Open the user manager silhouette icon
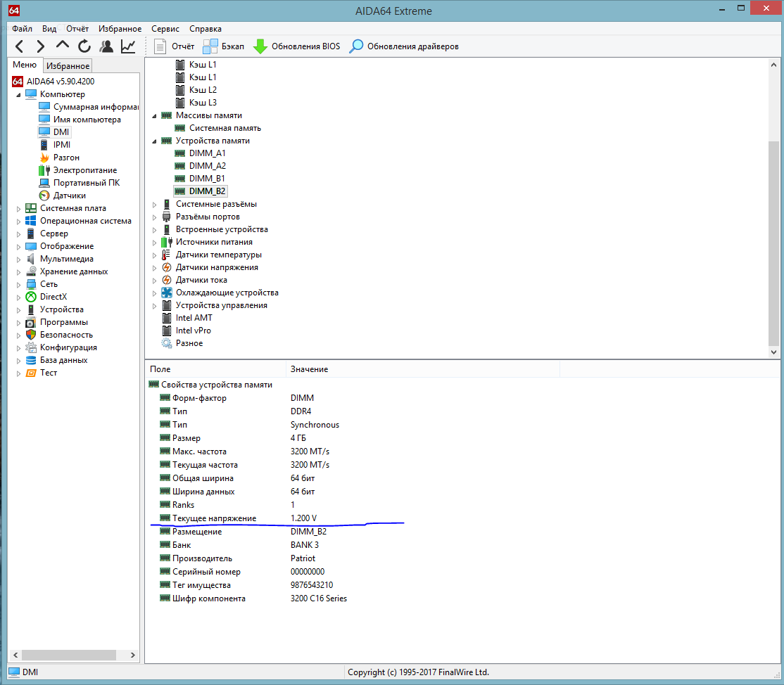Image resolution: width=784 pixels, height=685 pixels. pyautogui.click(x=106, y=46)
